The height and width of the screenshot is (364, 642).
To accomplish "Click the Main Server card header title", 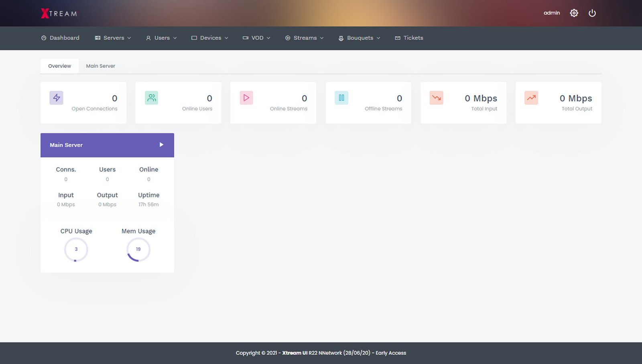I will pos(66,145).
